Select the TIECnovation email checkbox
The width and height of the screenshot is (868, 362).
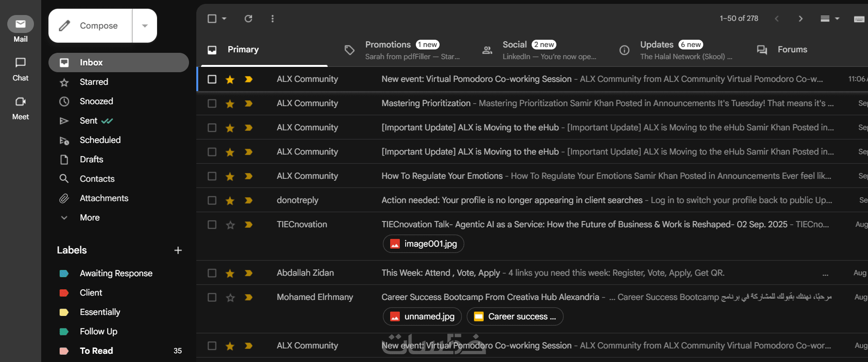coord(212,224)
